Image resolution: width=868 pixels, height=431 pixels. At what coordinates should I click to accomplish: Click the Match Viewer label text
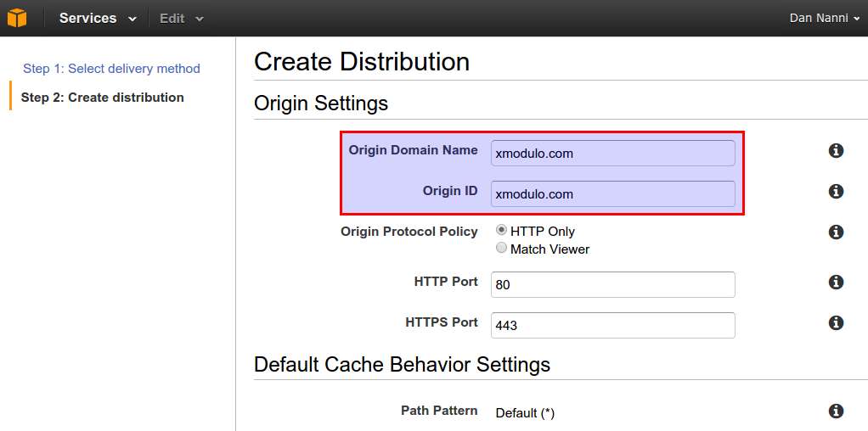(x=550, y=249)
